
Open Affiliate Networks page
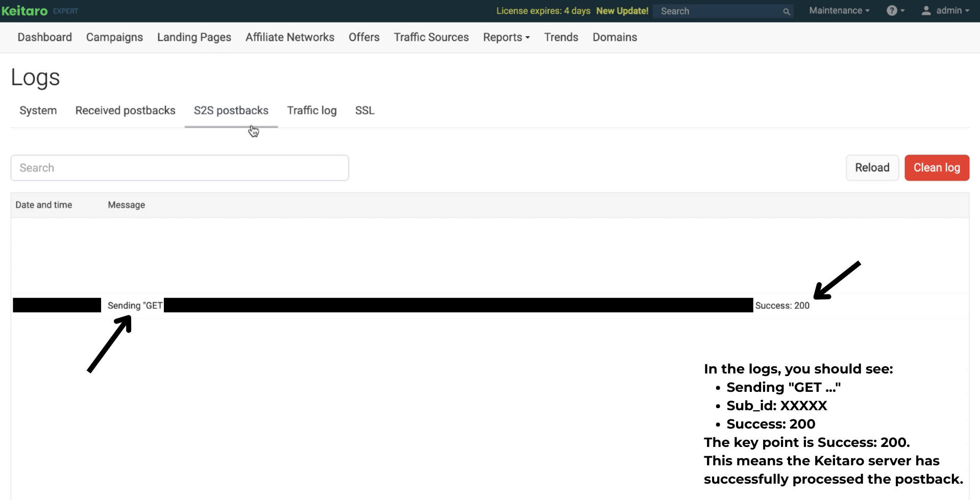289,37
